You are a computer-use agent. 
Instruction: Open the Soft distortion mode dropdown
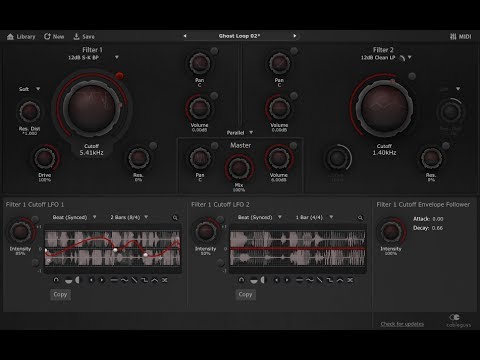point(29,89)
